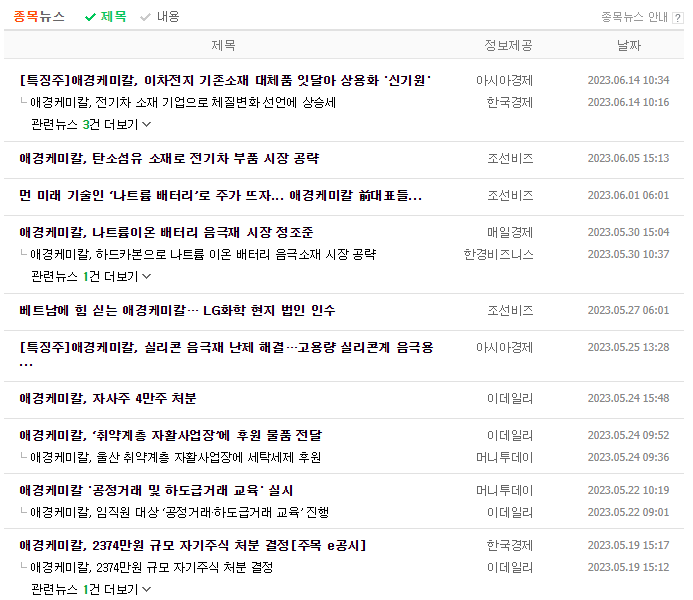This screenshot has height=600, width=693.
Task: Click the 제목 column header
Action: [x=223, y=45]
